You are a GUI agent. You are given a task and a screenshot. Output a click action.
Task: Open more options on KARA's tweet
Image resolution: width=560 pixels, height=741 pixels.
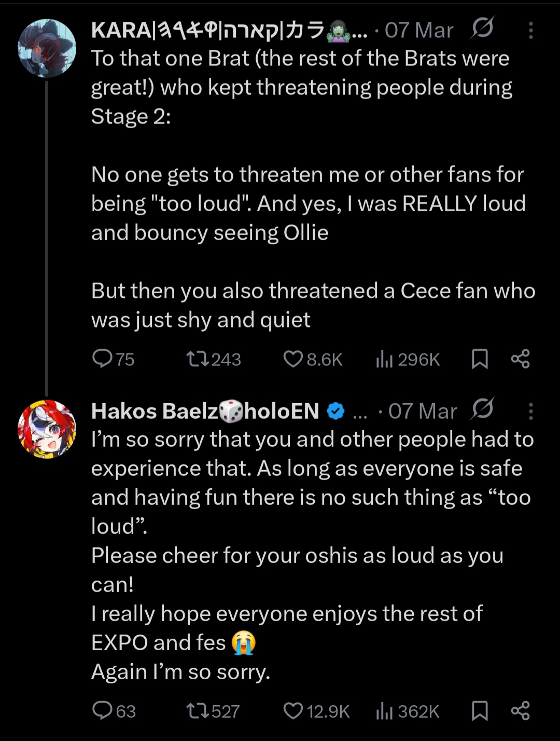[530, 31]
